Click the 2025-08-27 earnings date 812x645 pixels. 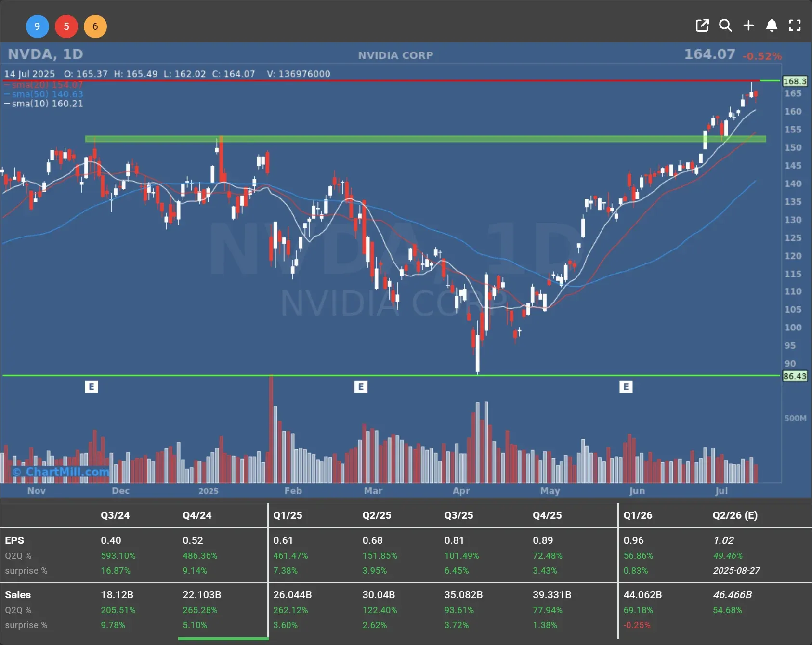click(736, 571)
